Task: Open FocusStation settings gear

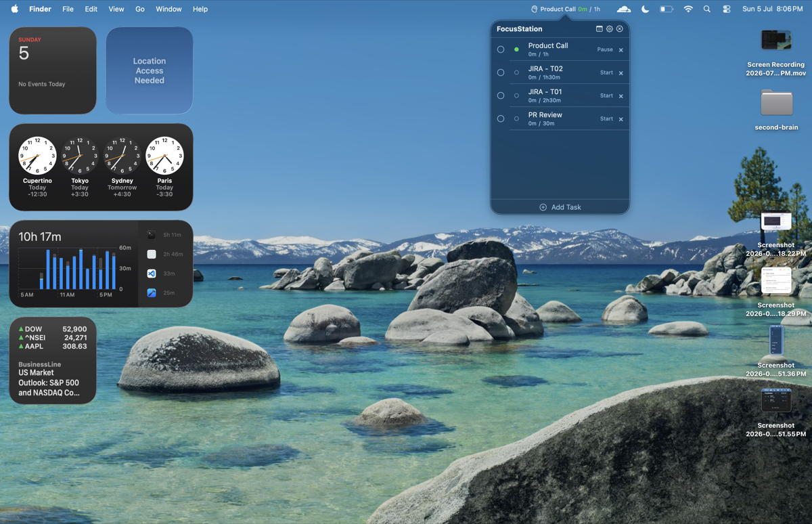Action: coord(610,29)
